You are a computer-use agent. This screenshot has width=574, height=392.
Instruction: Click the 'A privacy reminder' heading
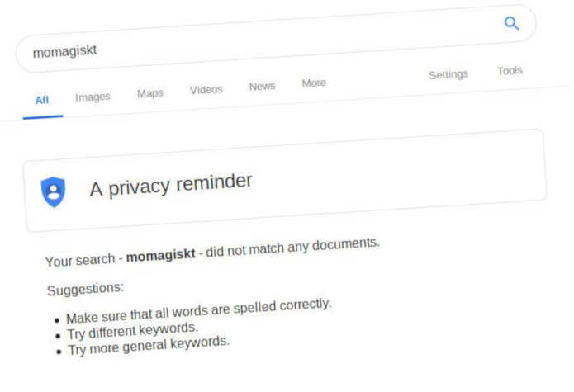click(x=171, y=184)
